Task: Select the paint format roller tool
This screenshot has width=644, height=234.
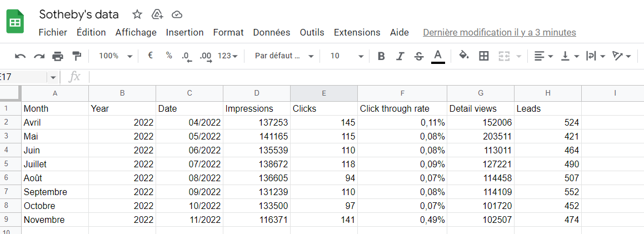Action: tap(77, 56)
